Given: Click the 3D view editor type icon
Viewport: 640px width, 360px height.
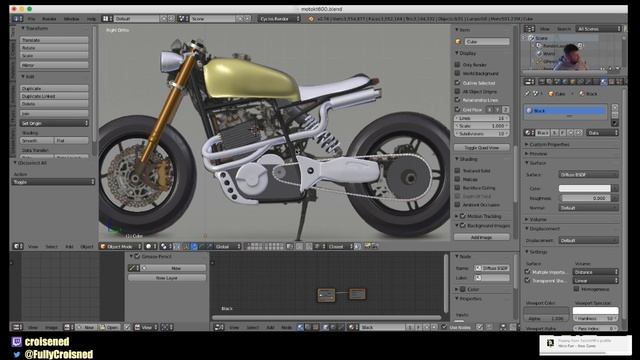Looking at the screenshot, I should pyautogui.click(x=17, y=246).
